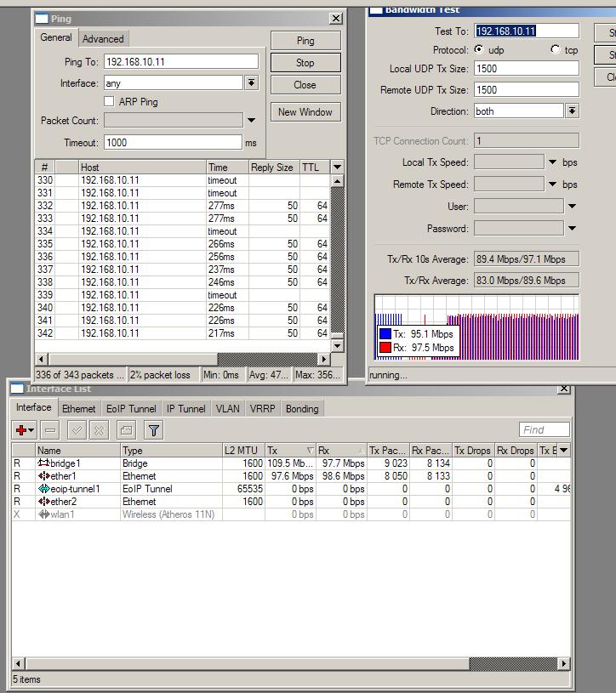Click the Comment button in Interface List toolbar
This screenshot has height=693, width=616.
point(126,430)
